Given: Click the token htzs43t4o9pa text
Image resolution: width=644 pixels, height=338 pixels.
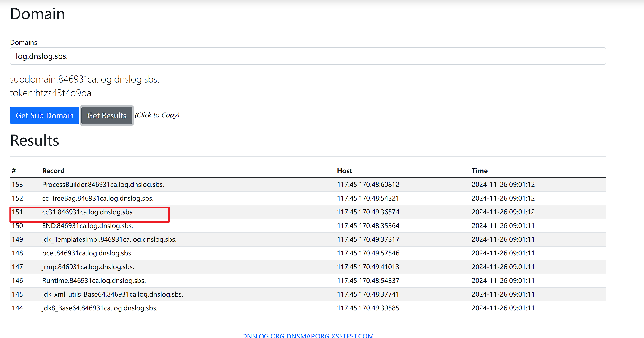Looking at the screenshot, I should 51,93.
